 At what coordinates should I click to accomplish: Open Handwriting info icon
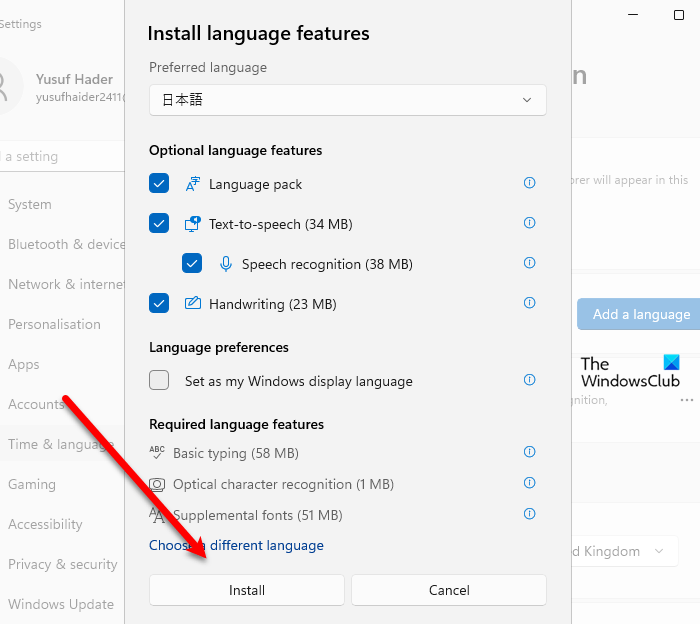click(x=529, y=303)
